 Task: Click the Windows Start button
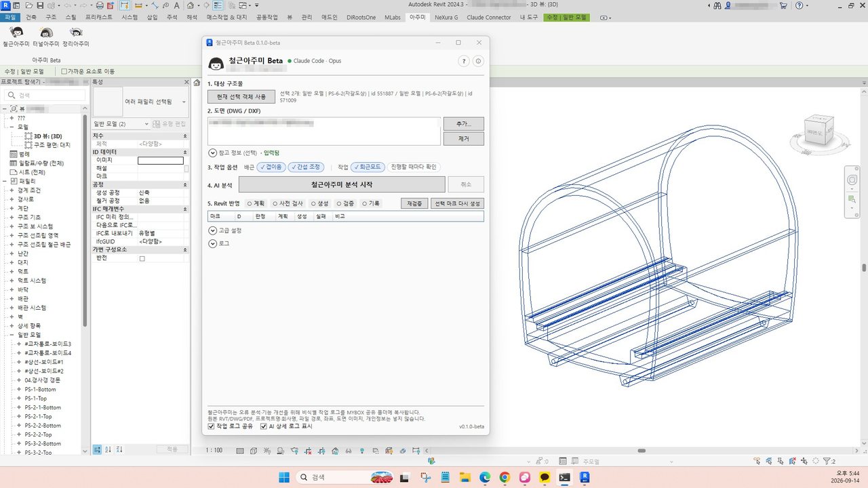click(x=284, y=477)
